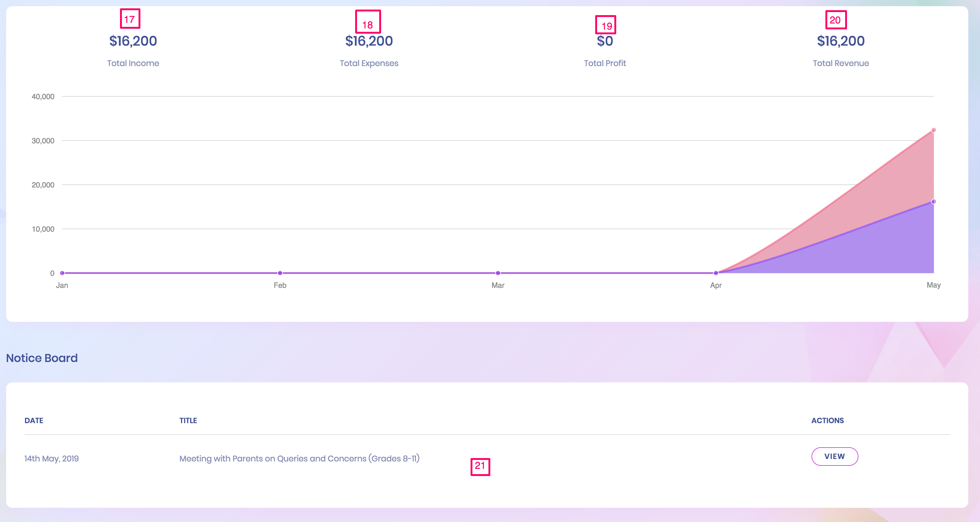Screen dimensions: 980x522
Task: Click the Total Revenue label
Action: 841,63
